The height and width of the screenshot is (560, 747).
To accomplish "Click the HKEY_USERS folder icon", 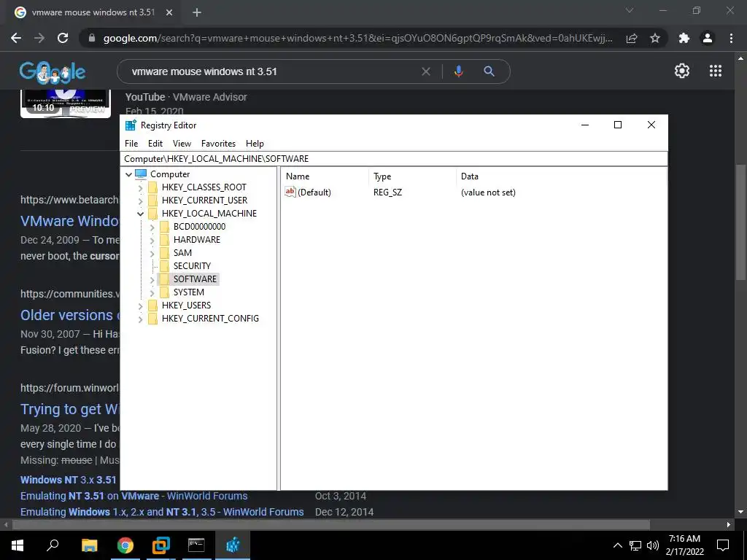I will pos(153,306).
